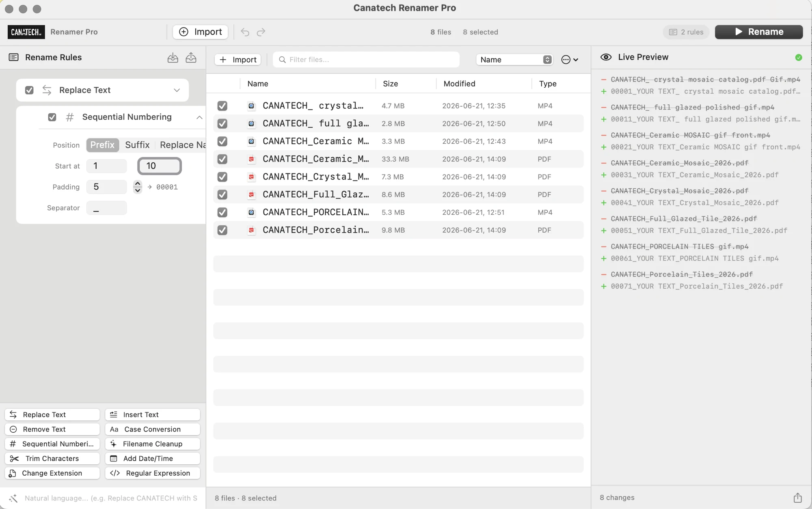Viewport: 812px width, 509px height.
Task: Click the Rename Rules list icon
Action: pos(13,57)
